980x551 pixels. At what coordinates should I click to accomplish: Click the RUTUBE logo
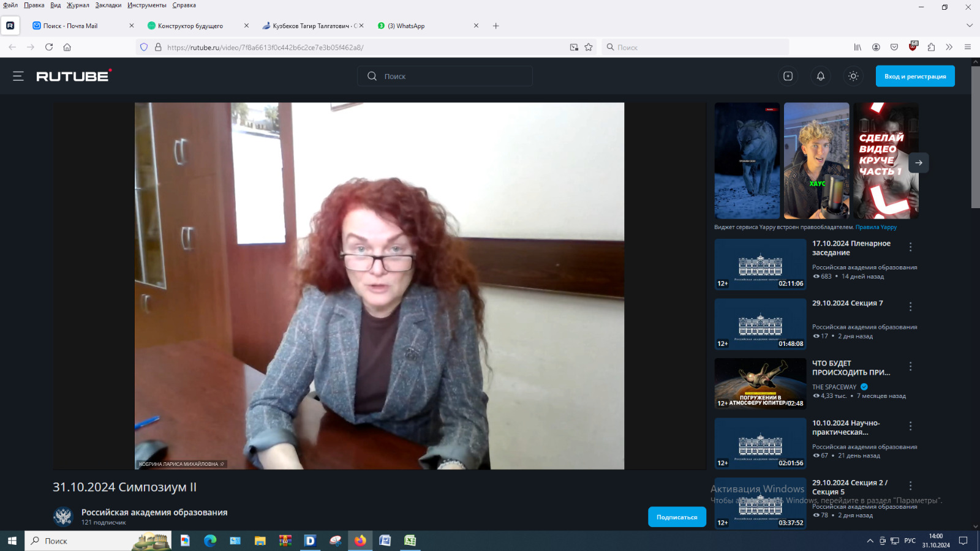(73, 76)
